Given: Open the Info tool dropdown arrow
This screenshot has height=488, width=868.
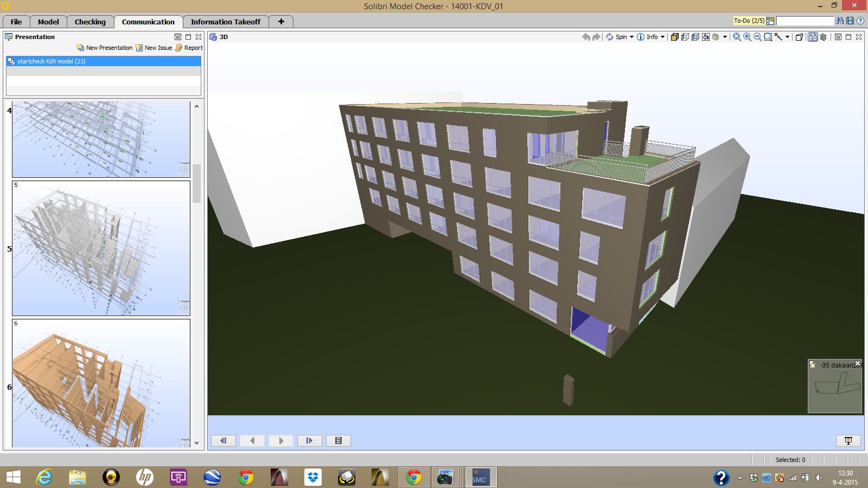Looking at the screenshot, I should [662, 37].
